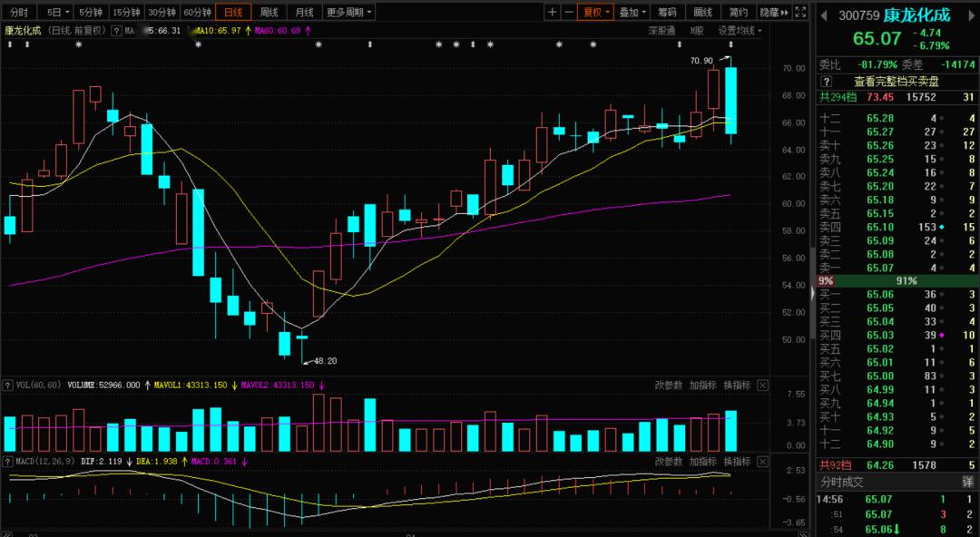Close the VOL indicator panel
The width and height of the screenshot is (980, 537).
coord(762,386)
